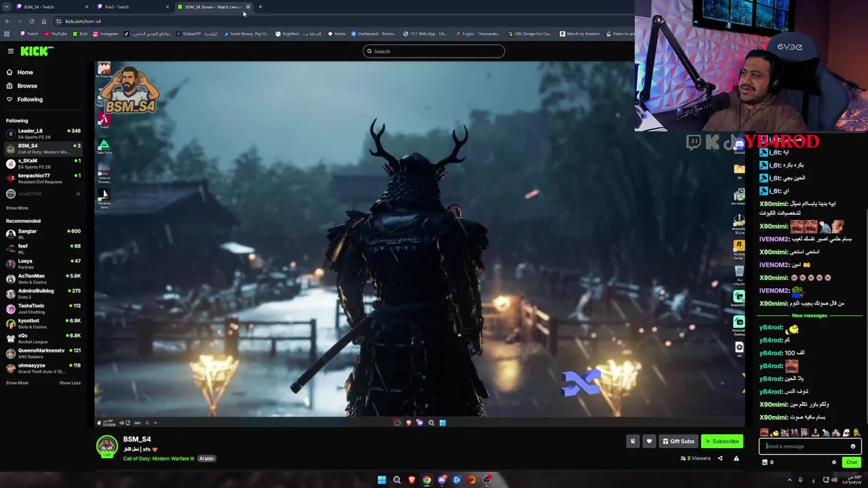Open Ac7ionMan recommended channel
868x488 pixels.
coord(43,279)
